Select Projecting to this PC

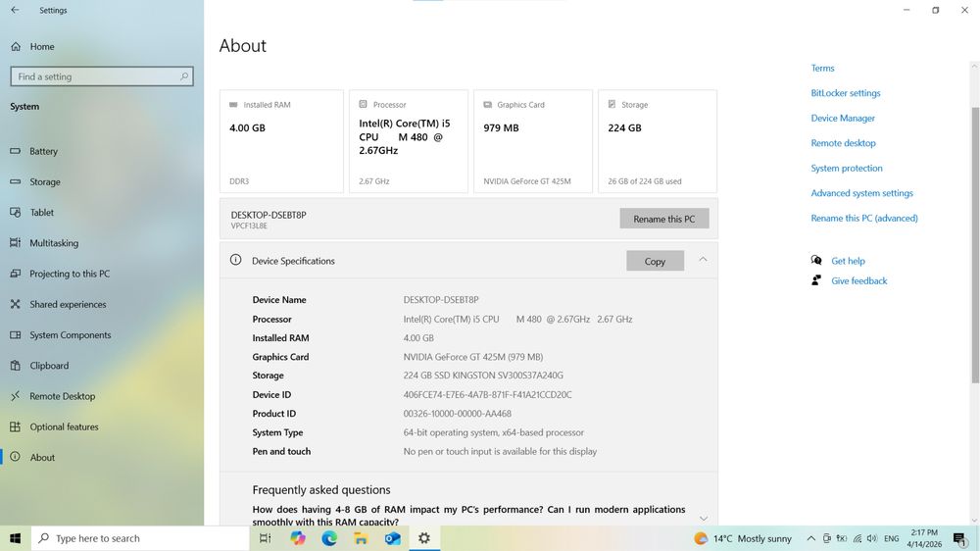(x=70, y=274)
